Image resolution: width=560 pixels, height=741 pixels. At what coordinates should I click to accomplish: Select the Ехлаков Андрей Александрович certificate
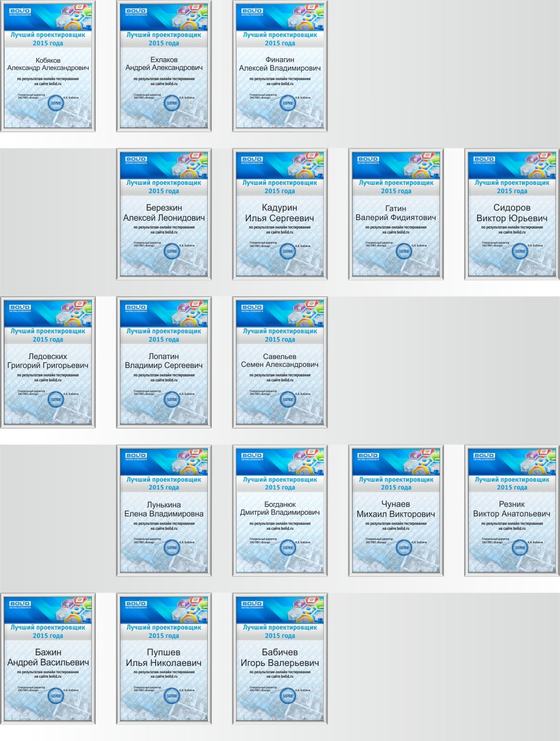[x=164, y=66]
